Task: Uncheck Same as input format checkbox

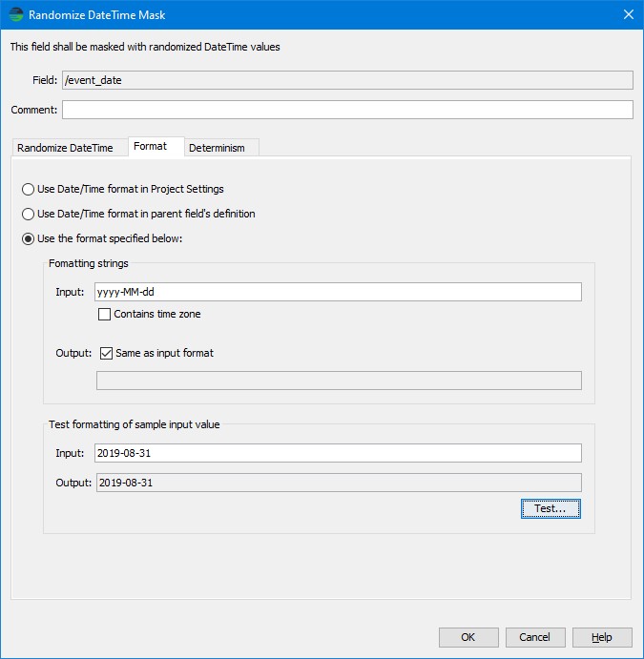Action: coord(106,353)
